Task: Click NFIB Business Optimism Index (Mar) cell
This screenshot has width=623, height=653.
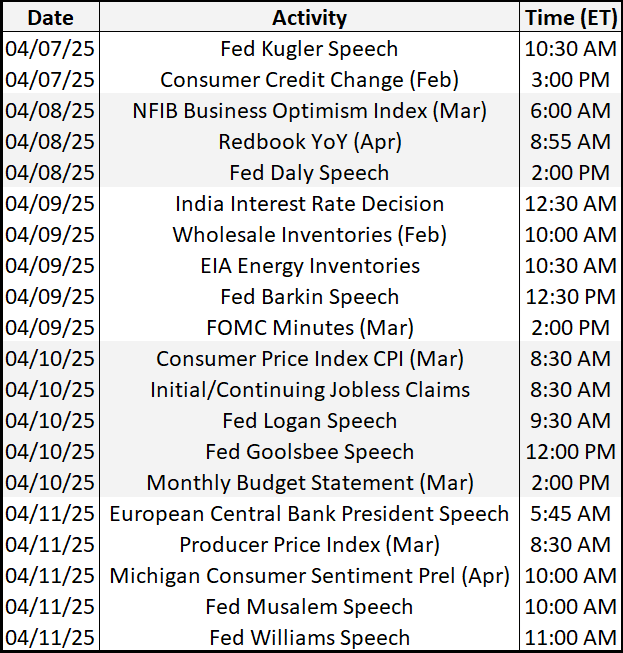Action: coord(309,111)
